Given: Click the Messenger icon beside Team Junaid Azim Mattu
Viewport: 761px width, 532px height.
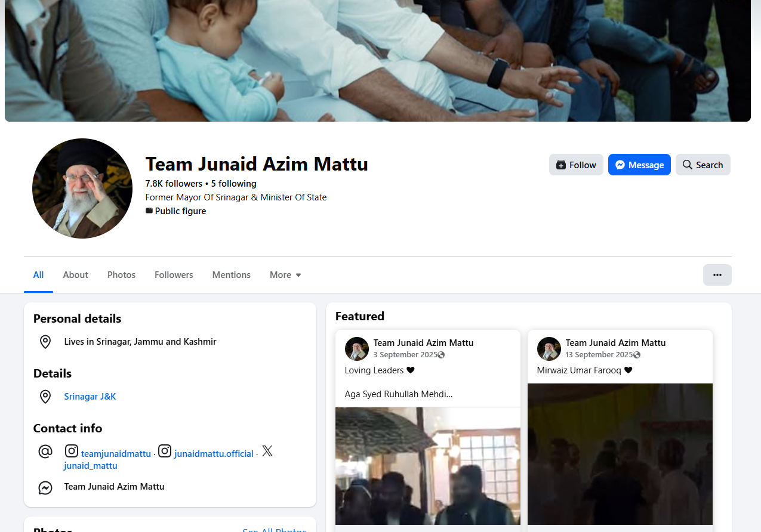Looking at the screenshot, I should [x=45, y=487].
